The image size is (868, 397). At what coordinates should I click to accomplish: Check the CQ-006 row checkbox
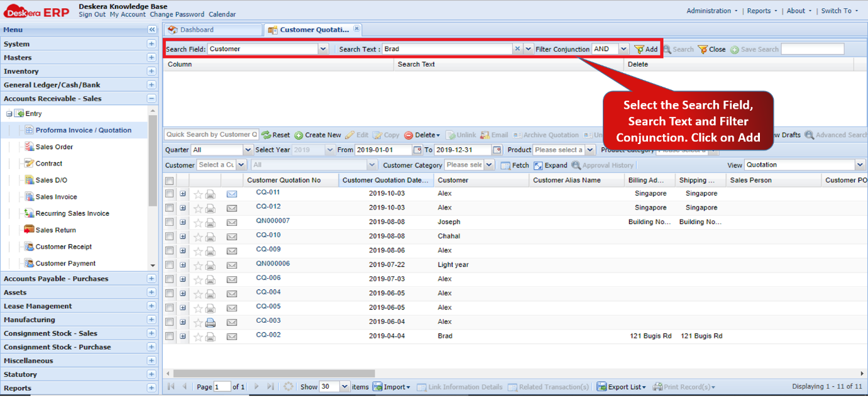coord(169,279)
